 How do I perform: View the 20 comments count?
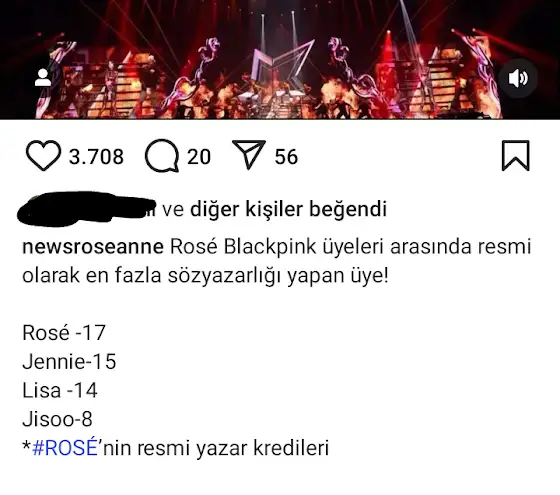(199, 156)
